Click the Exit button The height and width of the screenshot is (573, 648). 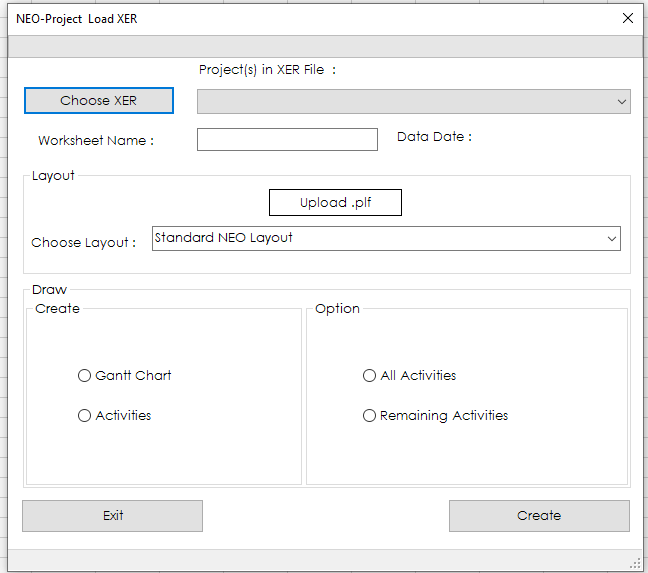tap(112, 516)
